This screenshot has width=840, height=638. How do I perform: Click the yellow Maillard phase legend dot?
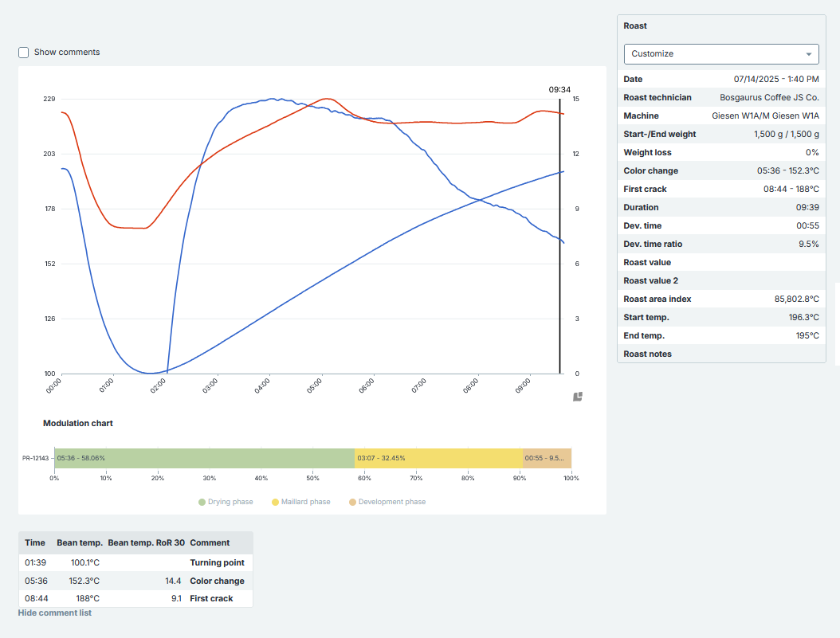[275, 502]
